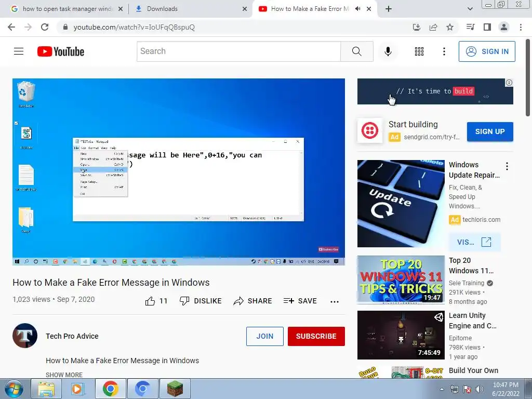Image resolution: width=532 pixels, height=399 pixels.
Task: Open the media control icon in Chrome toolbar
Action: (x=470, y=27)
